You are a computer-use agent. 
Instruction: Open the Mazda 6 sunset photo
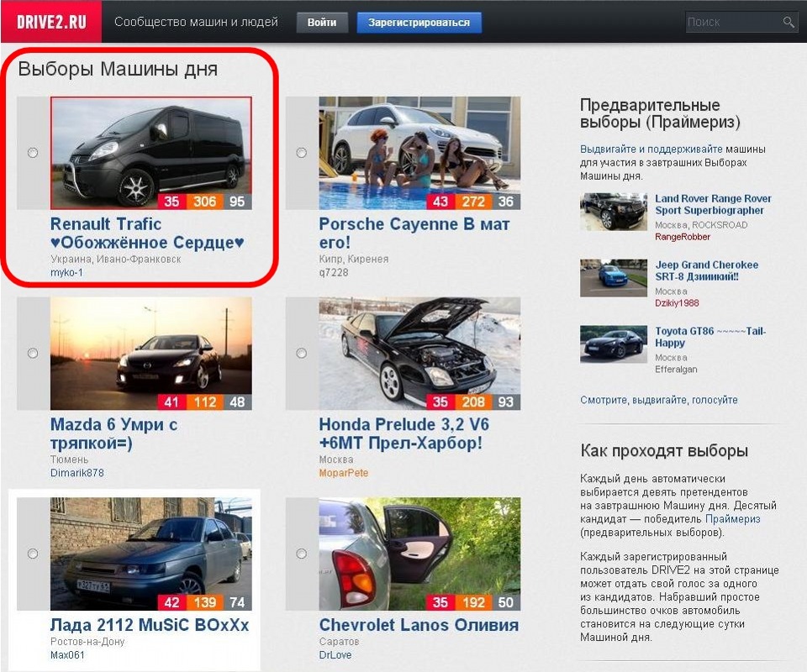click(x=151, y=354)
